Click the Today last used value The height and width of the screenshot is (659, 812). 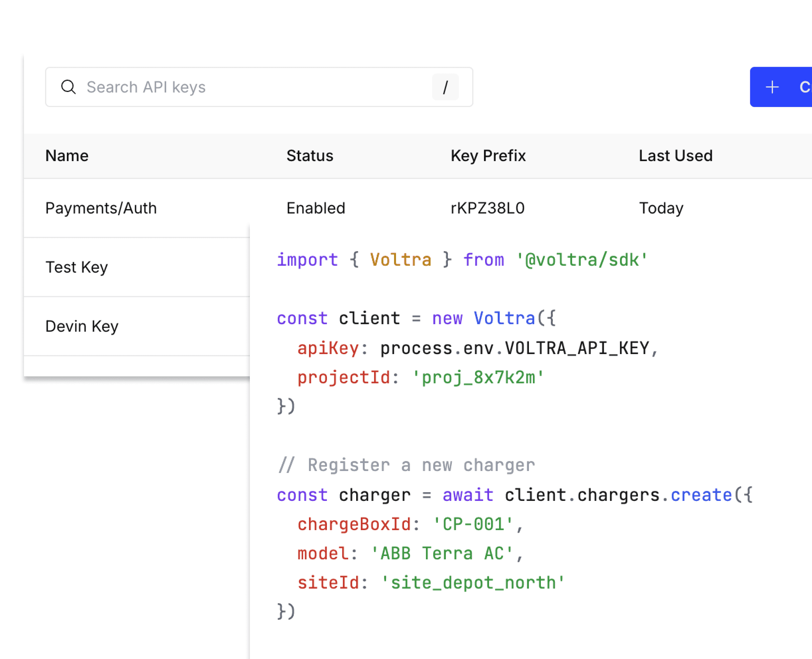(x=661, y=208)
